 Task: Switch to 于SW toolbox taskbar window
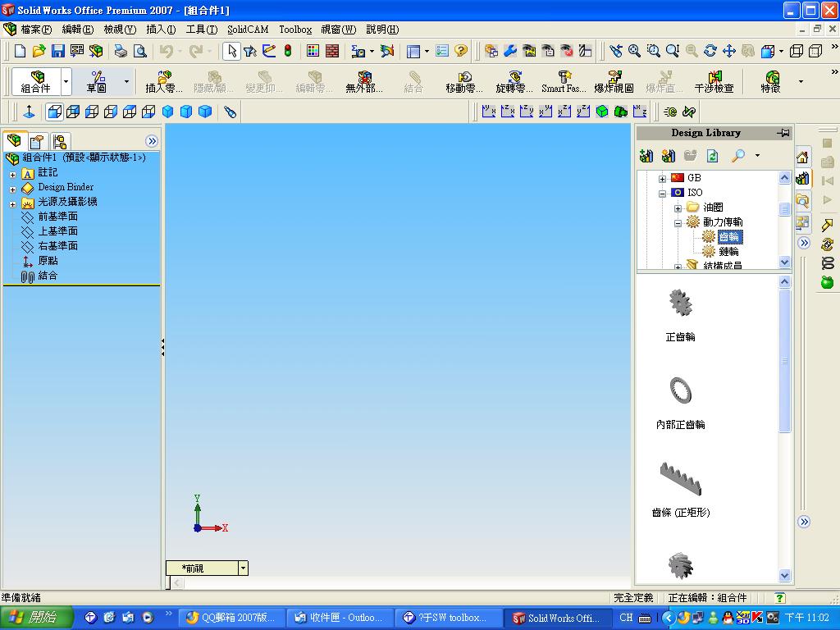[x=448, y=618]
